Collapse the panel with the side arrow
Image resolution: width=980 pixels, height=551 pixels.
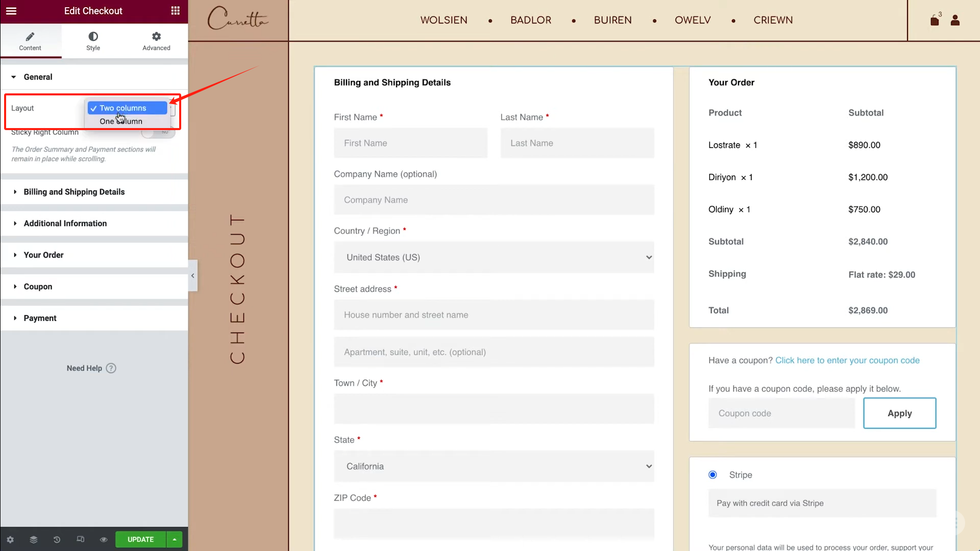click(192, 275)
